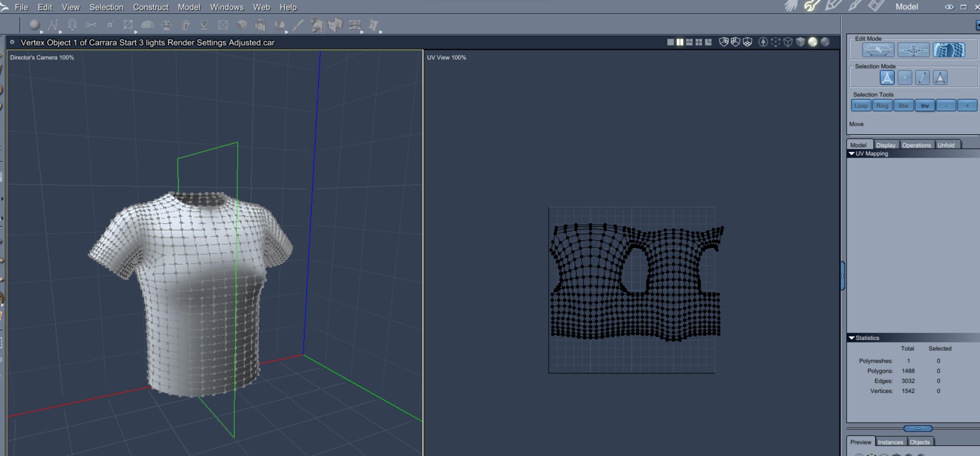Select the goblet lathe tool
Image resolution: width=980 pixels, height=456 pixels.
coord(204,25)
